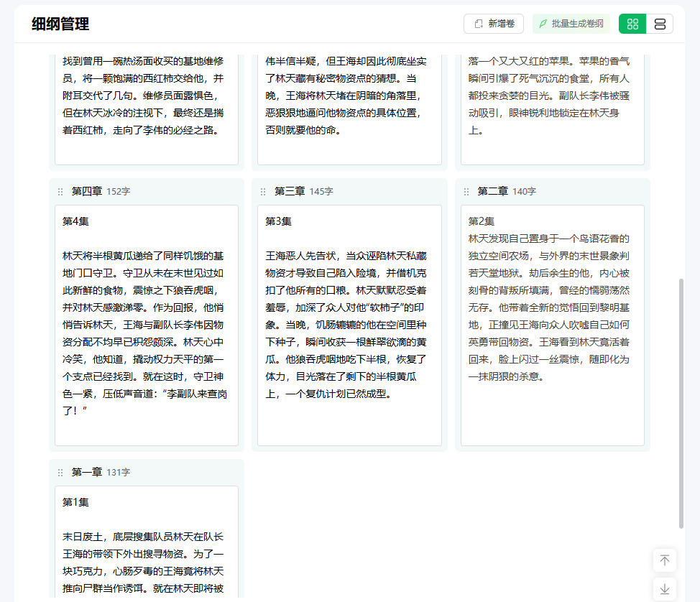Click the 152字 word count label
700x602 pixels.
tap(119, 191)
